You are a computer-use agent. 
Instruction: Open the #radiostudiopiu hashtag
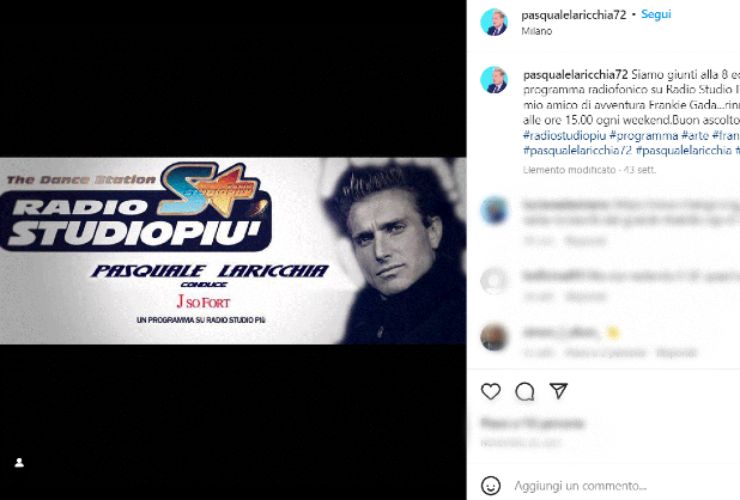pos(564,136)
